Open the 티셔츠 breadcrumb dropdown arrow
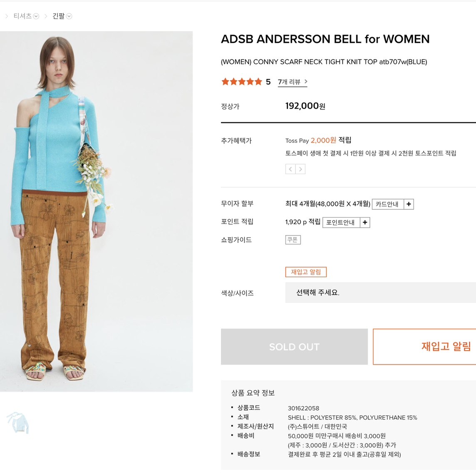This screenshot has width=476, height=476. point(36,16)
